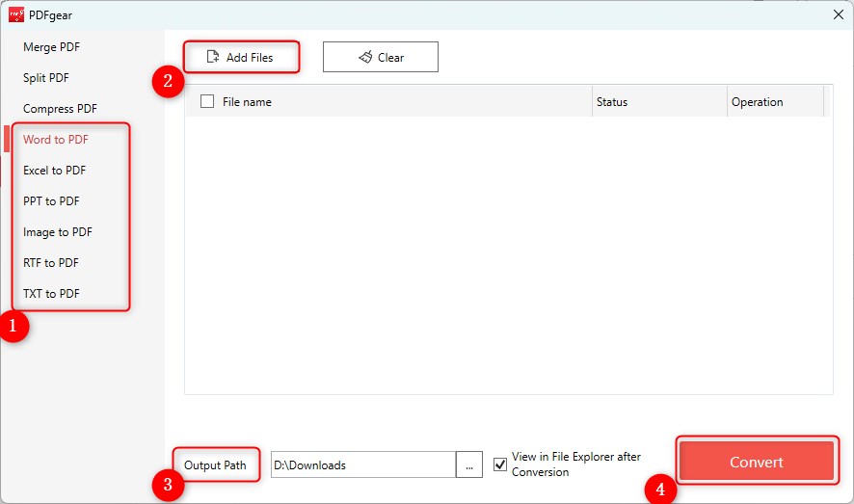
Task: Select Merge PDF in the sidebar
Action: pos(51,47)
